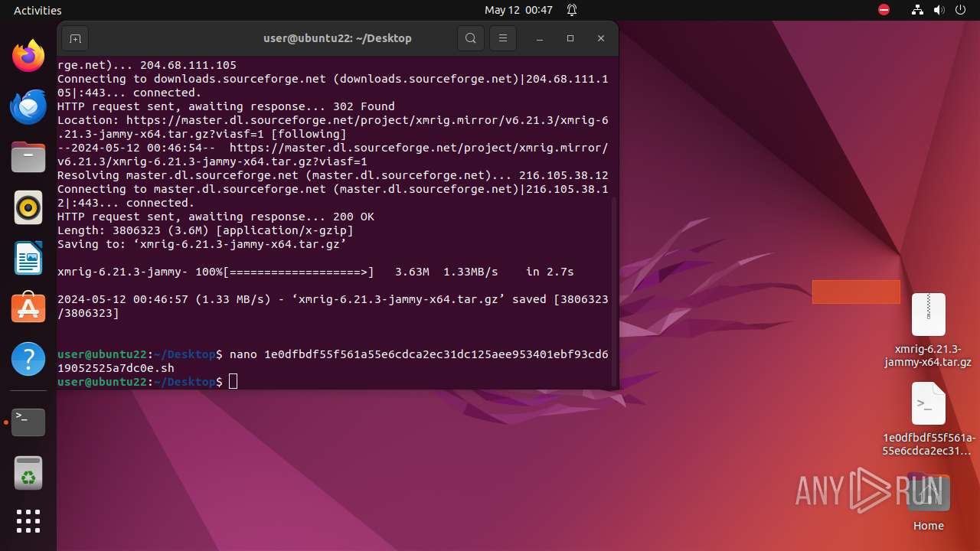This screenshot has width=980, height=551.
Task: Open the clock and calendar menu
Action: pyautogui.click(x=518, y=10)
